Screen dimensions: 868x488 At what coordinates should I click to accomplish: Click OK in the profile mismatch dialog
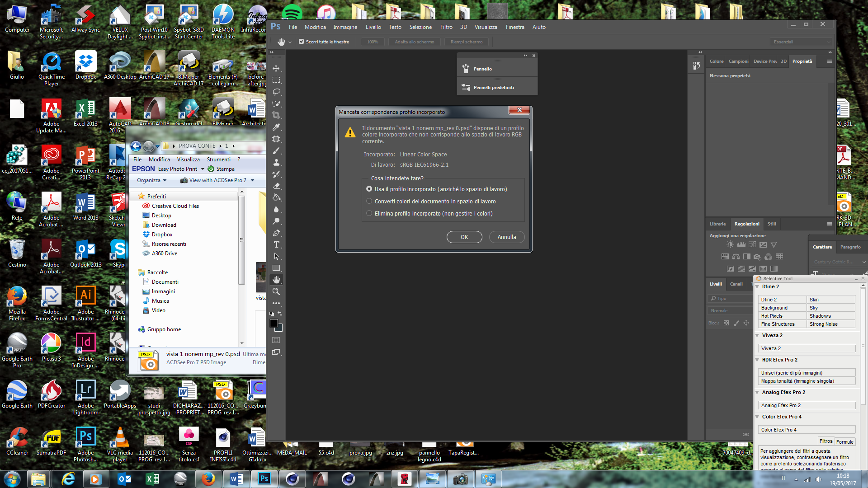[464, 237]
